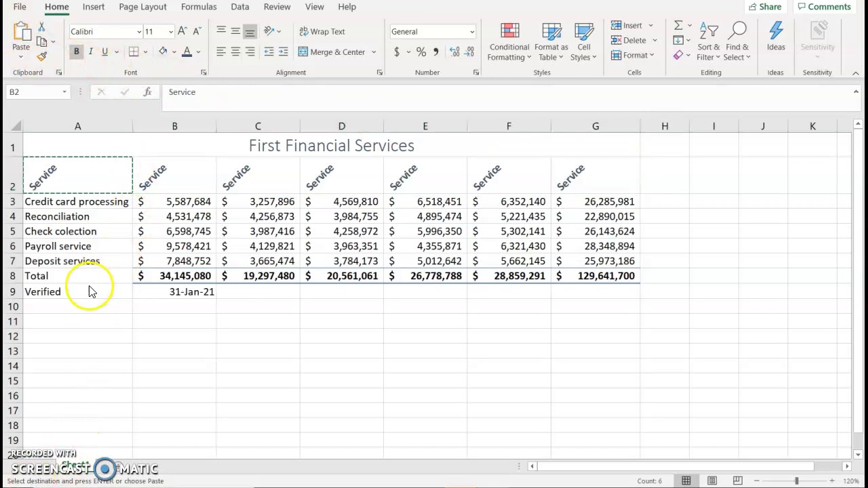Switch to the Page Layout ribbon tab

click(x=142, y=7)
